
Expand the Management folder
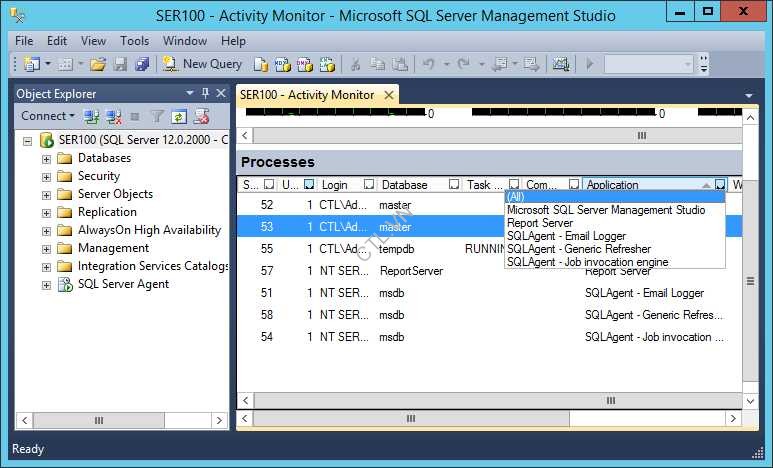(x=46, y=249)
